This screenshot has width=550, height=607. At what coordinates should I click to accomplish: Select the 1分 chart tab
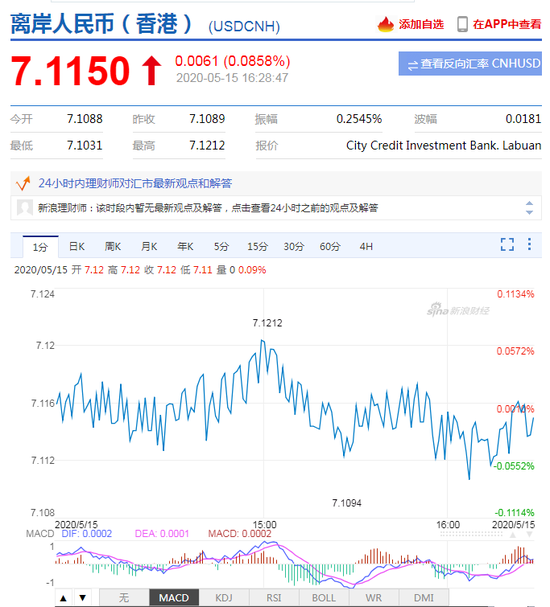tap(40, 247)
